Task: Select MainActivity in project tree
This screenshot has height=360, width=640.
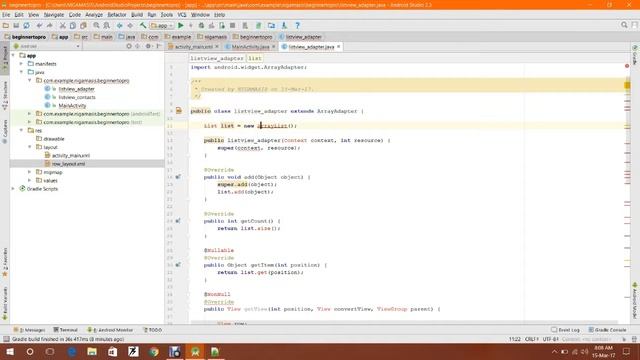Action: (x=72, y=105)
